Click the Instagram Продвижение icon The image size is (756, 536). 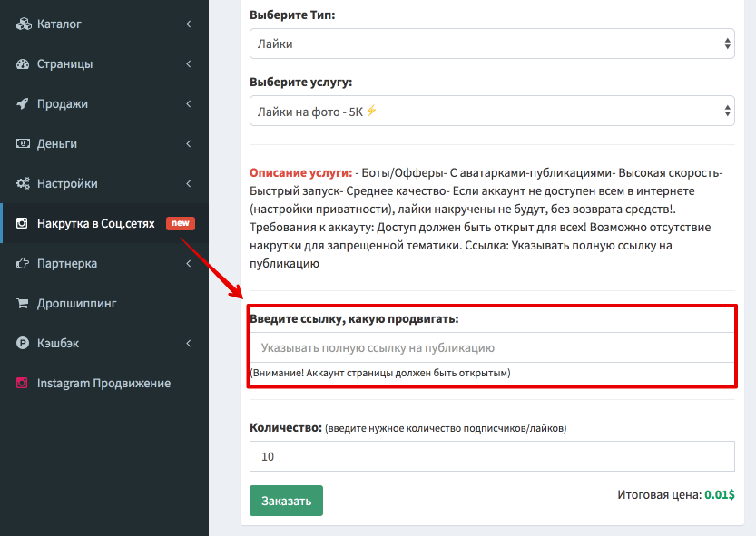[23, 384]
